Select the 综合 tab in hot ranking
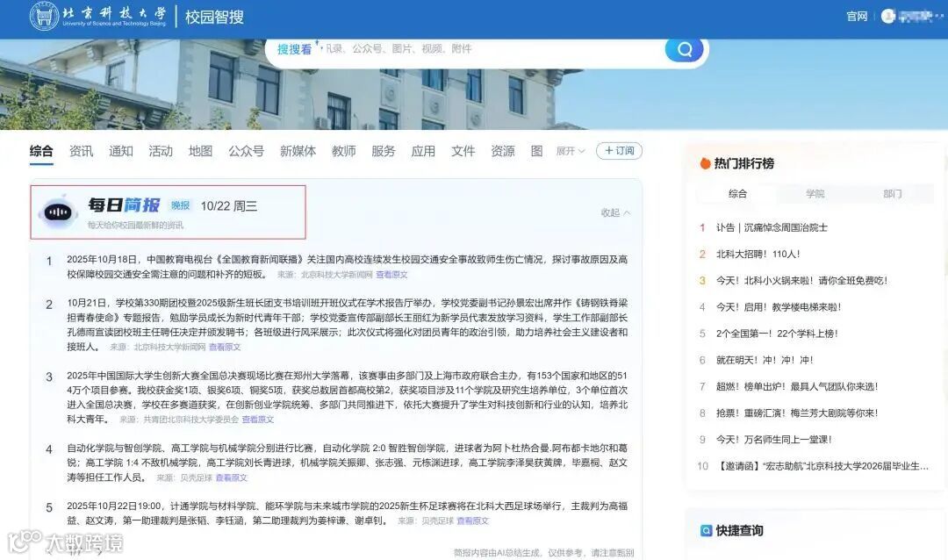Screen dimensions: 948x560 click(737, 193)
